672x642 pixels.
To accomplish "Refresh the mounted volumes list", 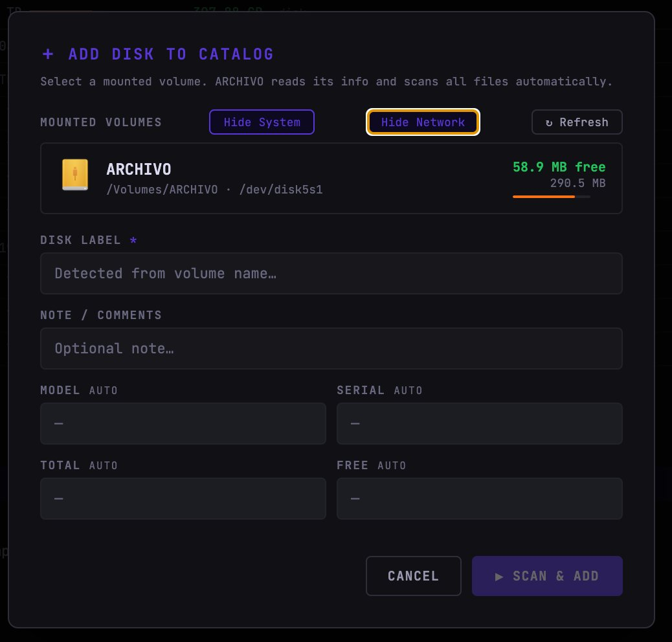I will pos(577,122).
